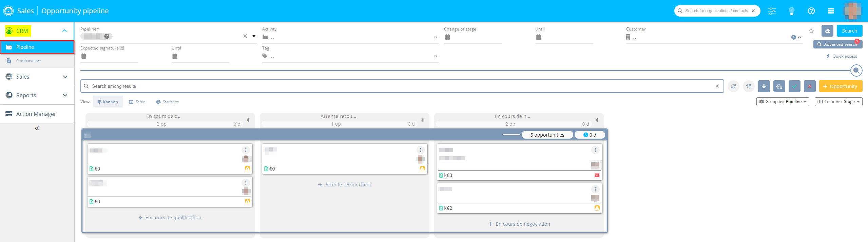
Task: Click the Search among results field
Action: pos(400,86)
